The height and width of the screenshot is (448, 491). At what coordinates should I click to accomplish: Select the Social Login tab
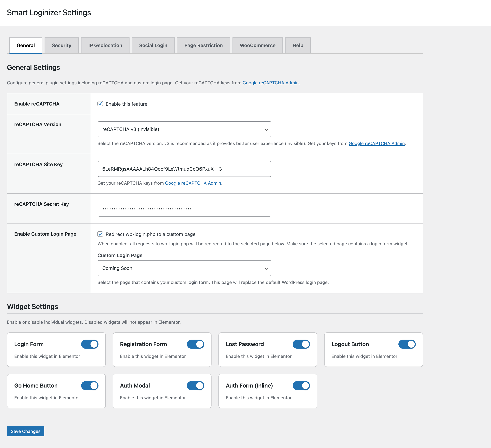point(153,45)
